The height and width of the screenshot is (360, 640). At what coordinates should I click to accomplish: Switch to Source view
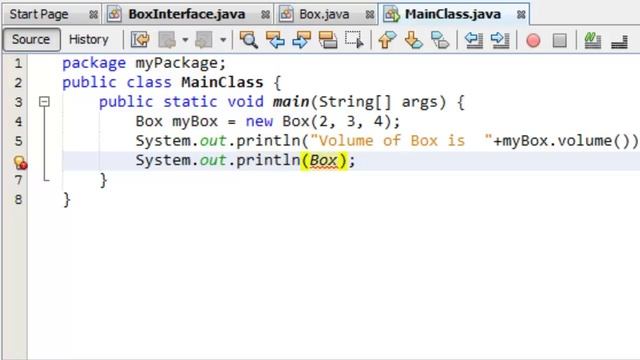(31, 40)
